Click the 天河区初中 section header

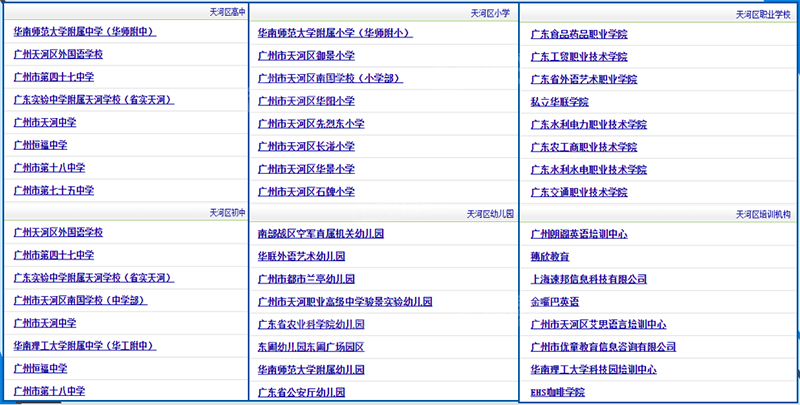228,213
